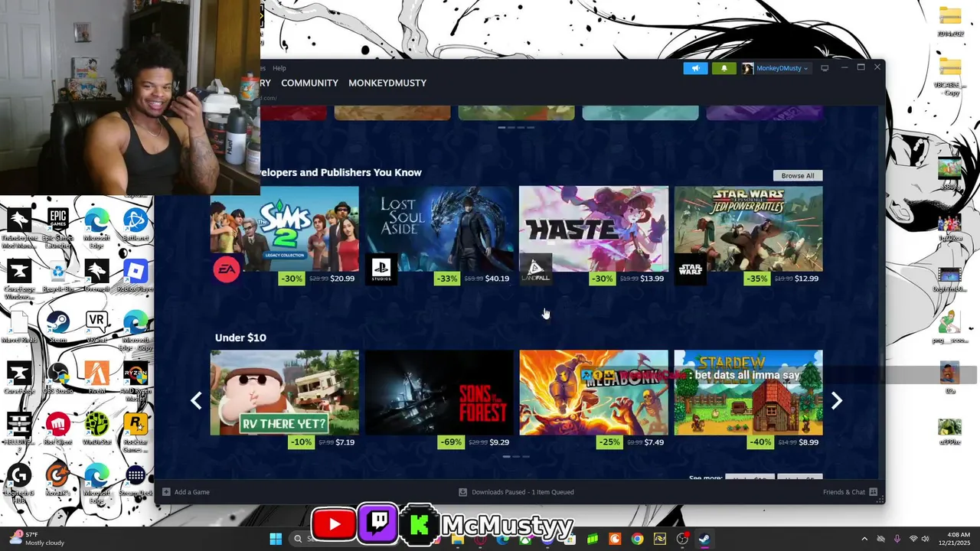
Task: Open the weather widget in the taskbar
Action: (37, 539)
